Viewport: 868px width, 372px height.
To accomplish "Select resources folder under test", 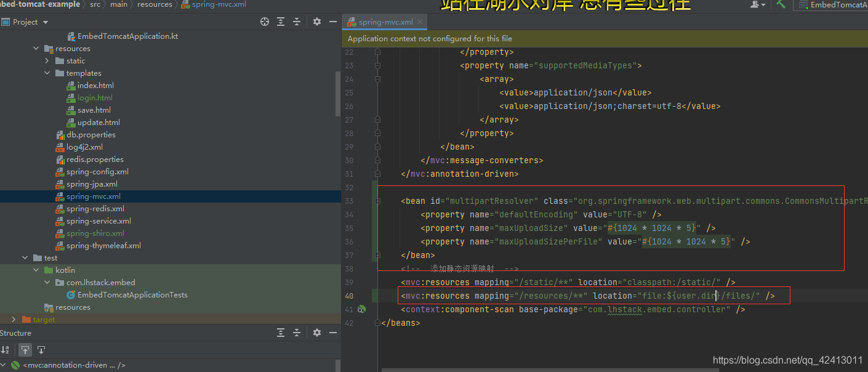I will pos(73,307).
